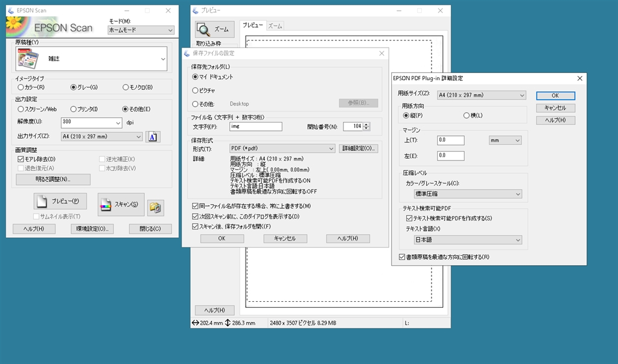
Task: Open the file save settings folder icon
Action: pyautogui.click(x=155, y=208)
